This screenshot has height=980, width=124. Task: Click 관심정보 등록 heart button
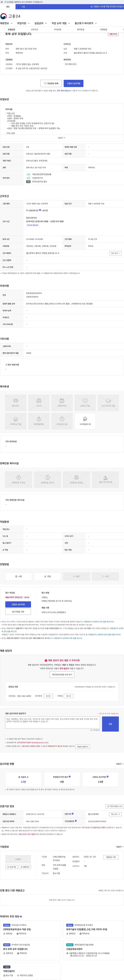click(51, 83)
